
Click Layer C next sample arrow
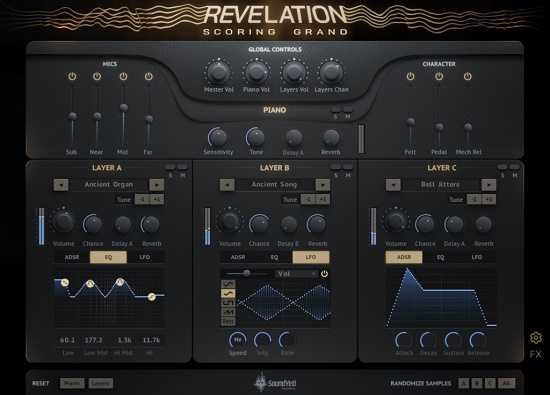click(489, 185)
